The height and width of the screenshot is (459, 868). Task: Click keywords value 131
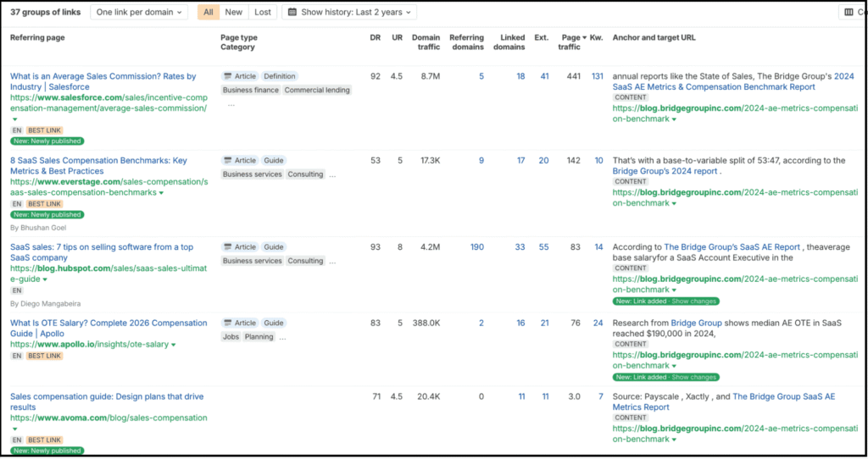(x=598, y=76)
